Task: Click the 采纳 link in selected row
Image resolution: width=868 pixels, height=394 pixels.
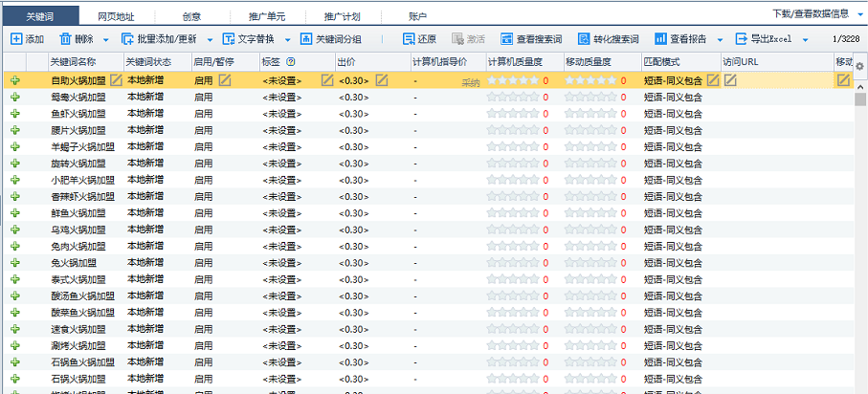Action: [471, 82]
